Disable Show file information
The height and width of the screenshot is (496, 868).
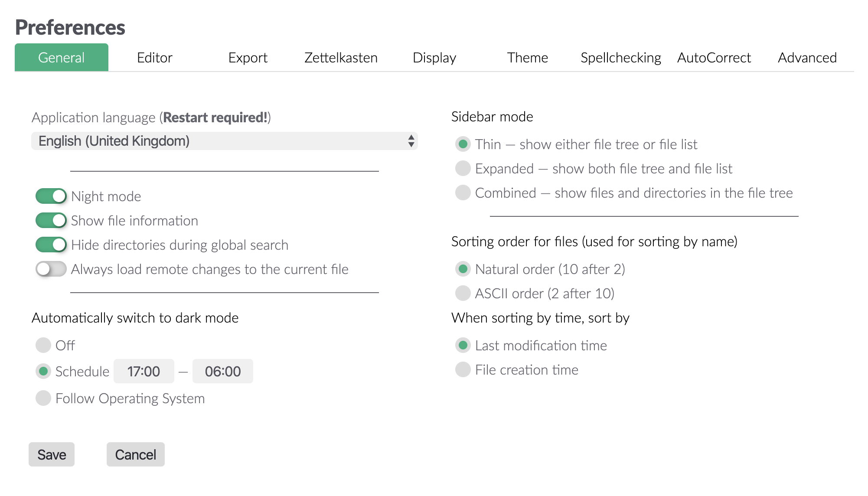coord(51,220)
